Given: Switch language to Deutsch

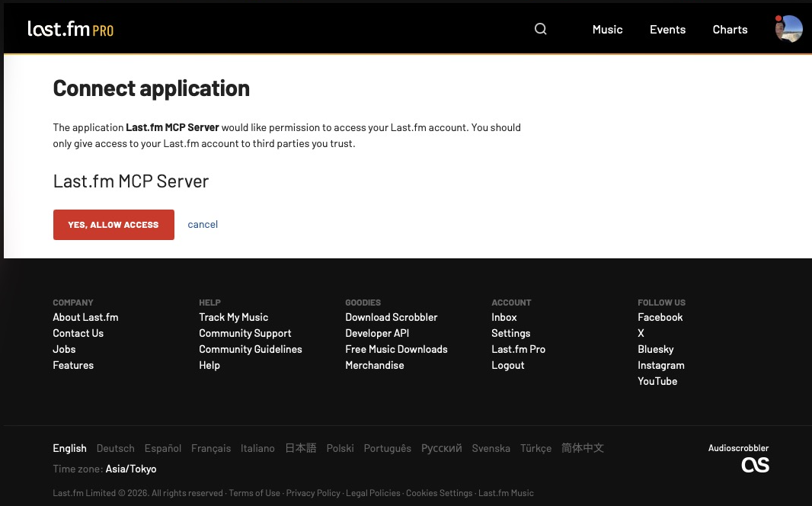Looking at the screenshot, I should pos(116,448).
